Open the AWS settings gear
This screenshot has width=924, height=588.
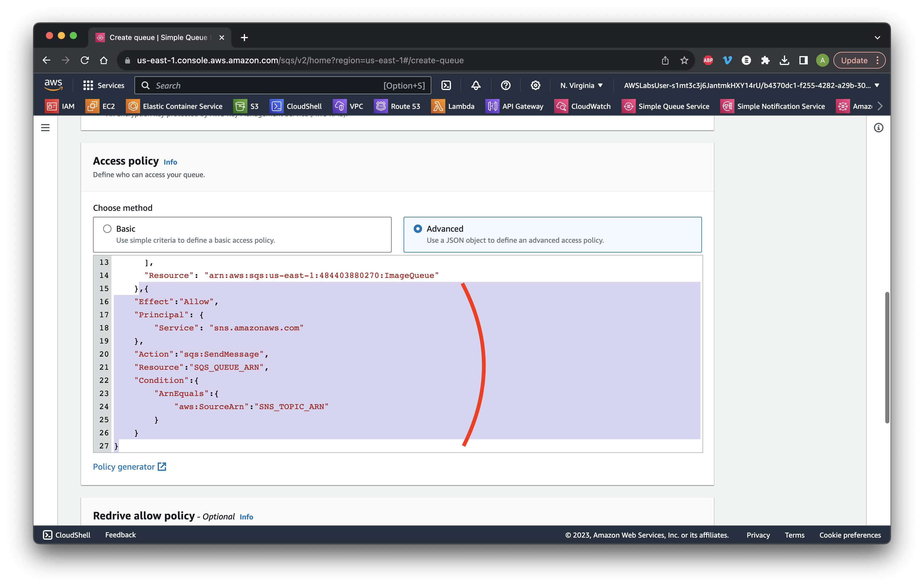point(535,85)
